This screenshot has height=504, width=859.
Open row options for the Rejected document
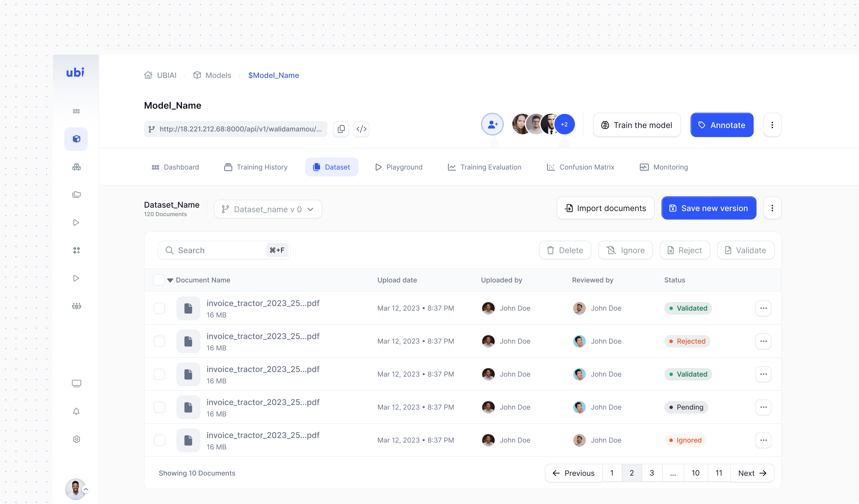tap(763, 341)
